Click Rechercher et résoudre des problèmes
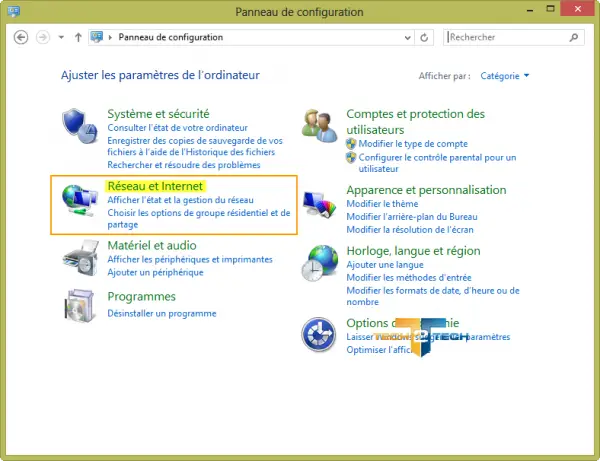 tap(184, 165)
